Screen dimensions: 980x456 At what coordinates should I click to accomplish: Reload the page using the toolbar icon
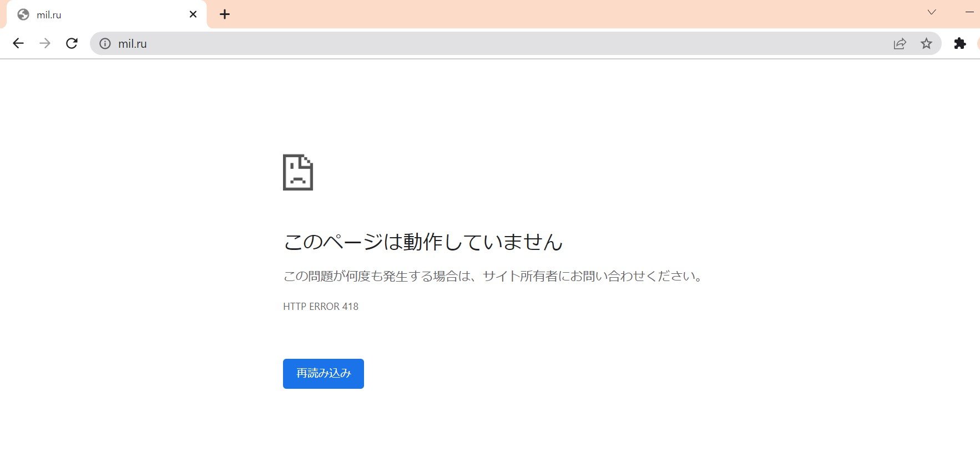coord(72,43)
